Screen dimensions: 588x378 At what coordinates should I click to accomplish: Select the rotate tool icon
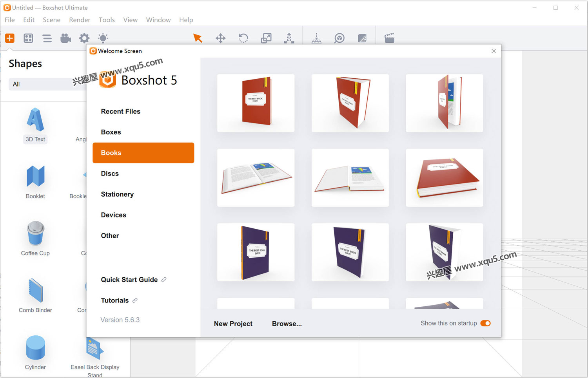[x=243, y=38]
